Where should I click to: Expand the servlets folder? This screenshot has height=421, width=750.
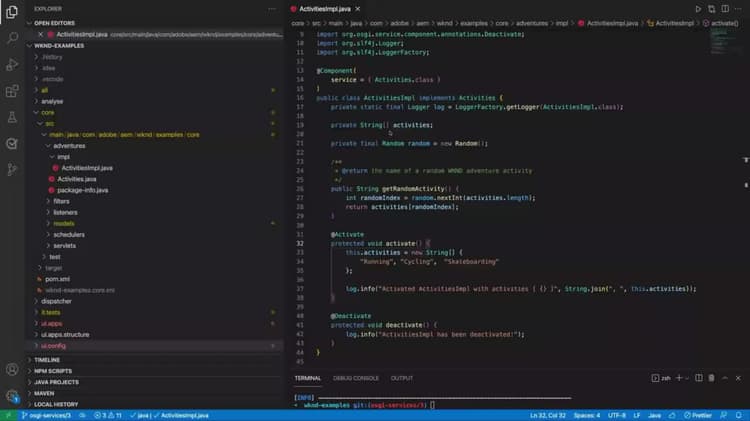(65, 245)
